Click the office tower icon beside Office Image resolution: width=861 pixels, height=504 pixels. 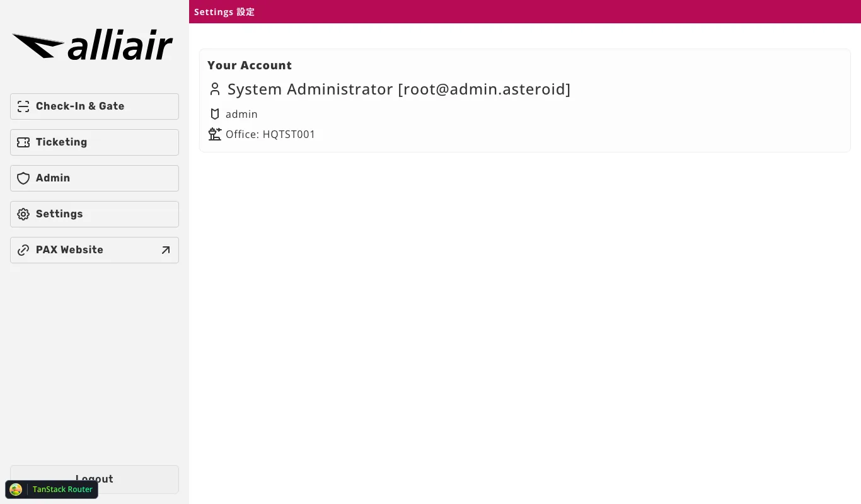click(215, 134)
